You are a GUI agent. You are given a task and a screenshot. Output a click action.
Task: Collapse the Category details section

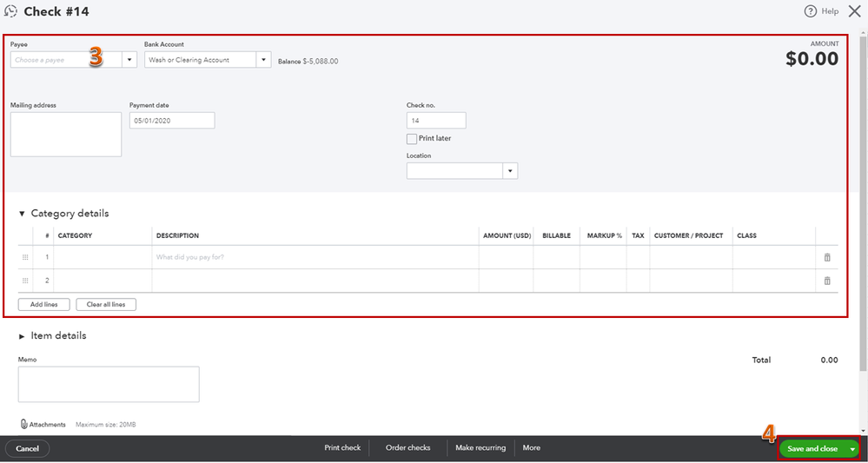(x=22, y=214)
